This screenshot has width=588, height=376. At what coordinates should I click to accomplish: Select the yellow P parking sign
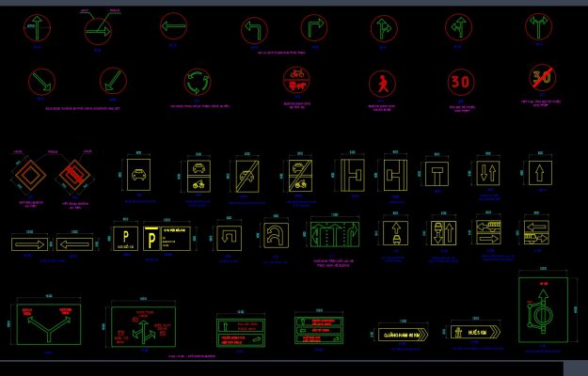tap(122, 237)
